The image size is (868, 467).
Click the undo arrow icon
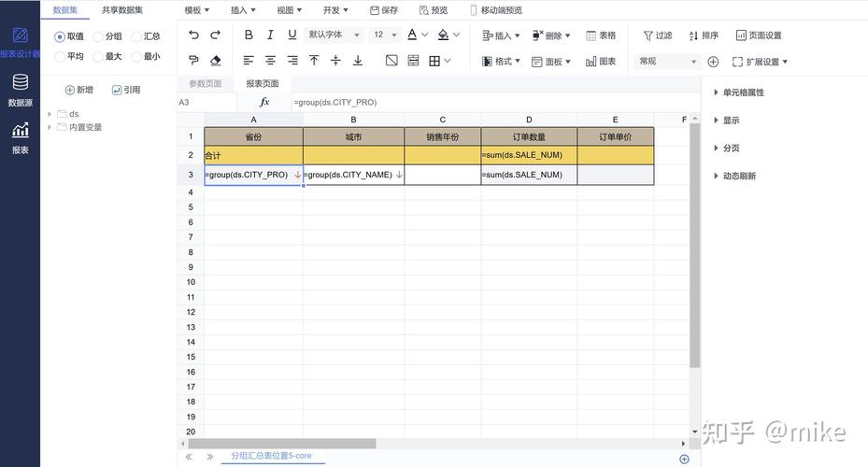193,35
